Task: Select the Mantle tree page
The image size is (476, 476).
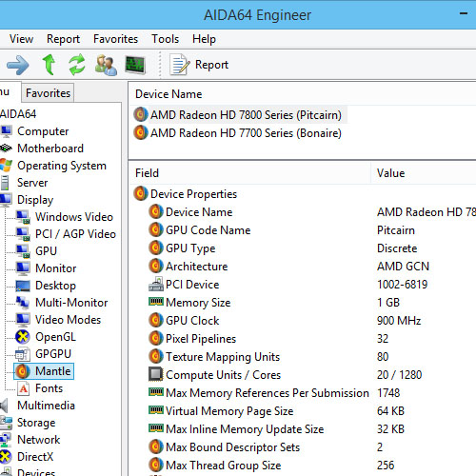Action: click(53, 371)
